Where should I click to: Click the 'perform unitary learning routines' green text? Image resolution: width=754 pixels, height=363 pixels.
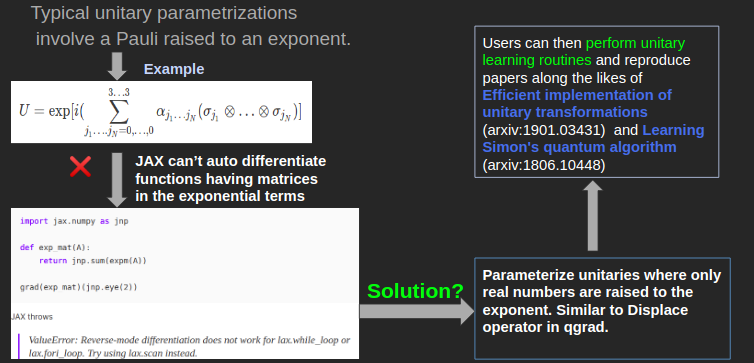[584, 51]
